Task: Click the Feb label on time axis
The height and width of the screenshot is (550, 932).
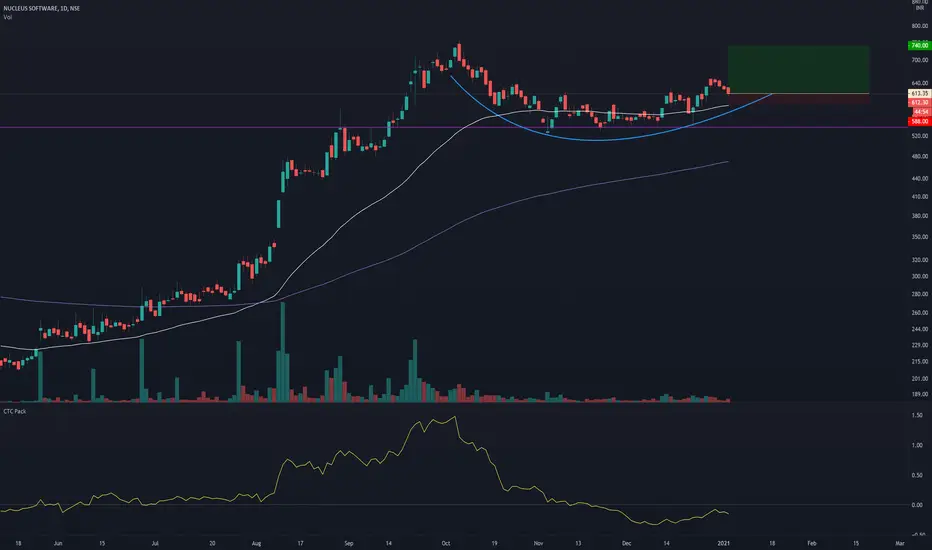Action: 811,543
